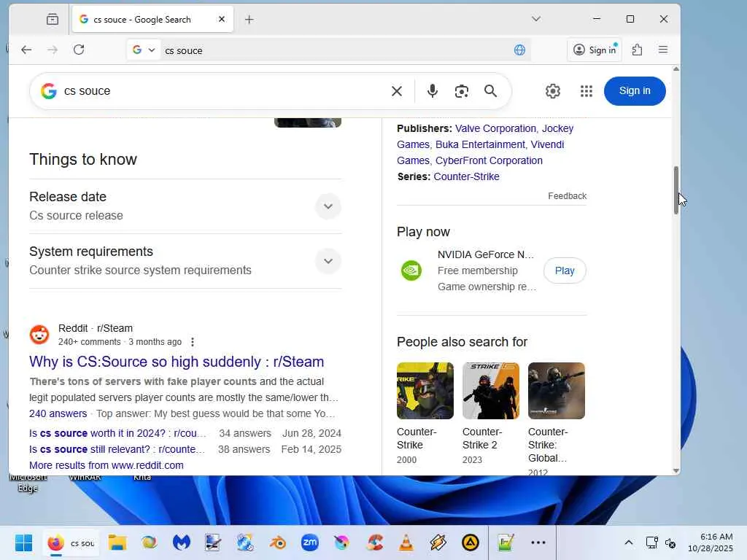Open Google quick settings gear

click(x=553, y=91)
